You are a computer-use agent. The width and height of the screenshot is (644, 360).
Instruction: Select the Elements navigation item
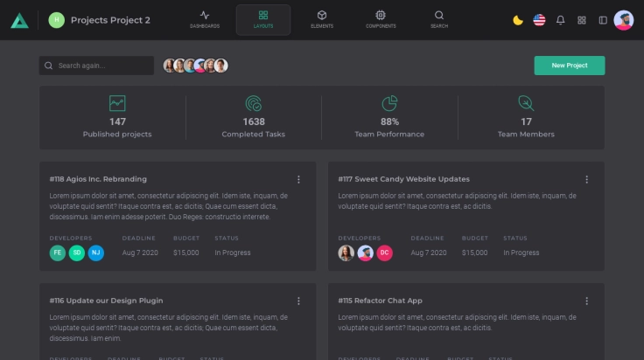pos(322,19)
